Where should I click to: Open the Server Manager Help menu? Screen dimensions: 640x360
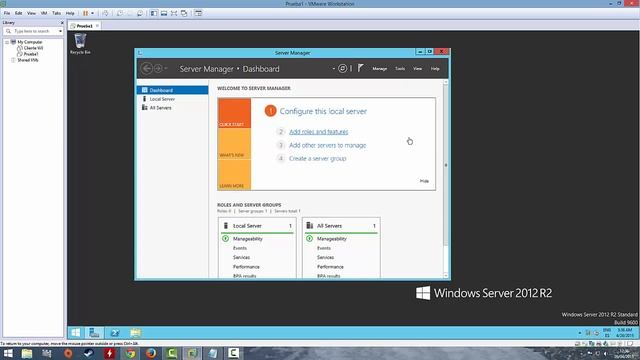435,69
